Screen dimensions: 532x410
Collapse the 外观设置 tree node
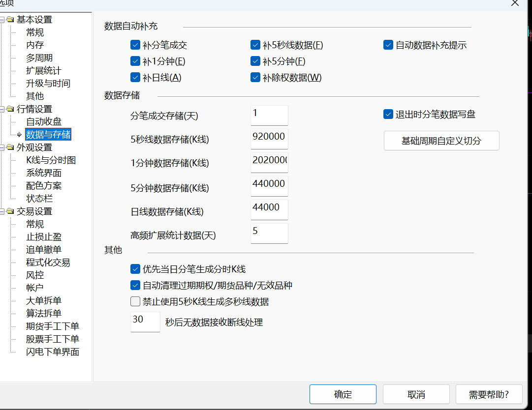coord(1,147)
